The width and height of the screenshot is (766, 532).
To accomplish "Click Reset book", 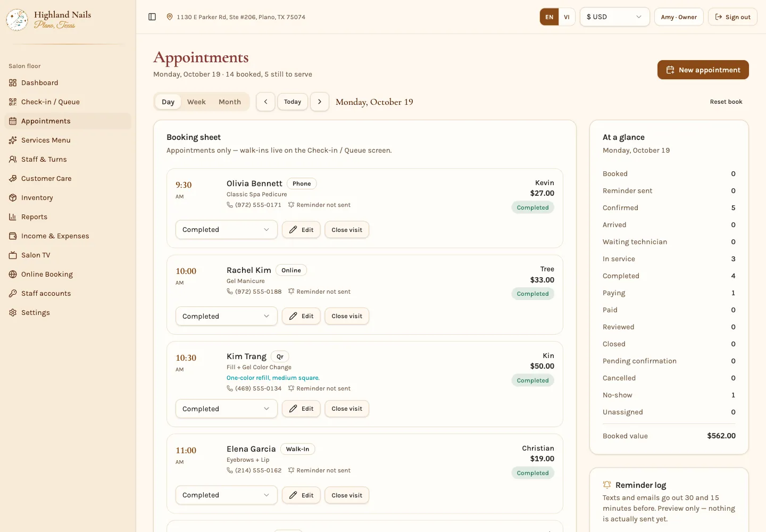I will tap(726, 102).
